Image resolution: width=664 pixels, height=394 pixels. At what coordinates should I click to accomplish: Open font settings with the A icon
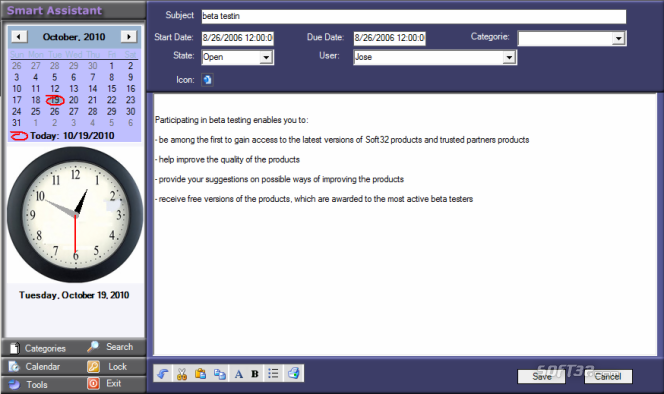coord(238,374)
